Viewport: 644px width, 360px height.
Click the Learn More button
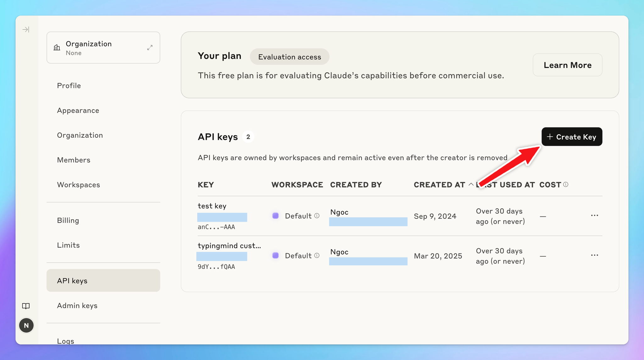click(567, 65)
